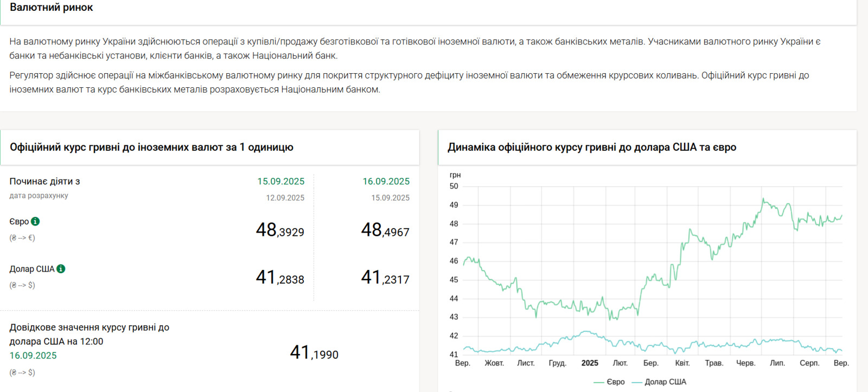
Task: Click the Динаміка офіційного курсу chart title
Action: [591, 147]
